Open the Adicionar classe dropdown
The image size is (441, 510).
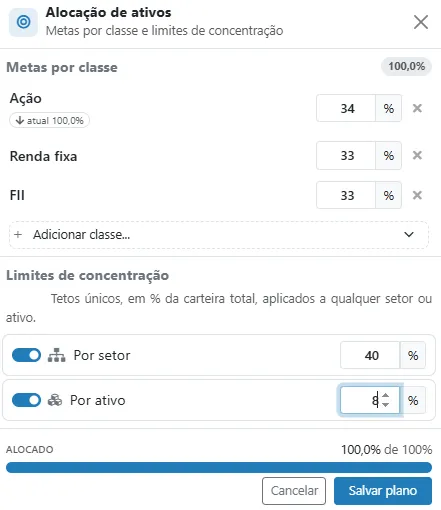click(219, 235)
